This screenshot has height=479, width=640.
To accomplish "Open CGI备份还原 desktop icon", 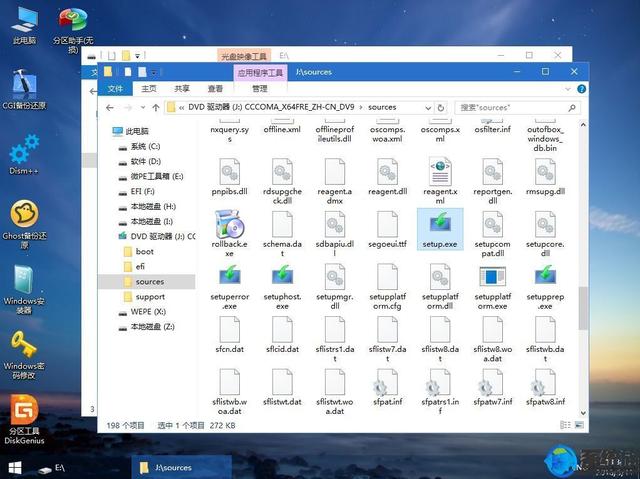I will point(24,89).
